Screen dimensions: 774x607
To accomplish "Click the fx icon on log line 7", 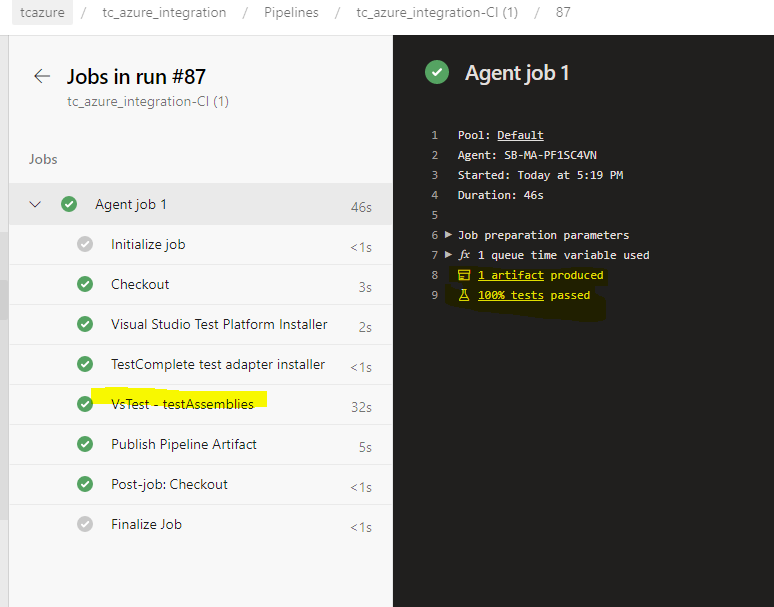I will click(464, 255).
